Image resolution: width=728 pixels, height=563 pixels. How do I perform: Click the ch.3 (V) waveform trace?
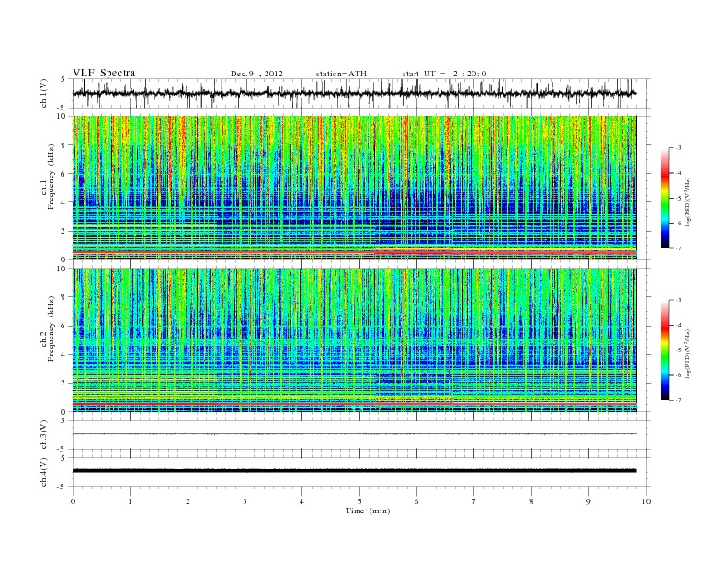[x=354, y=434]
